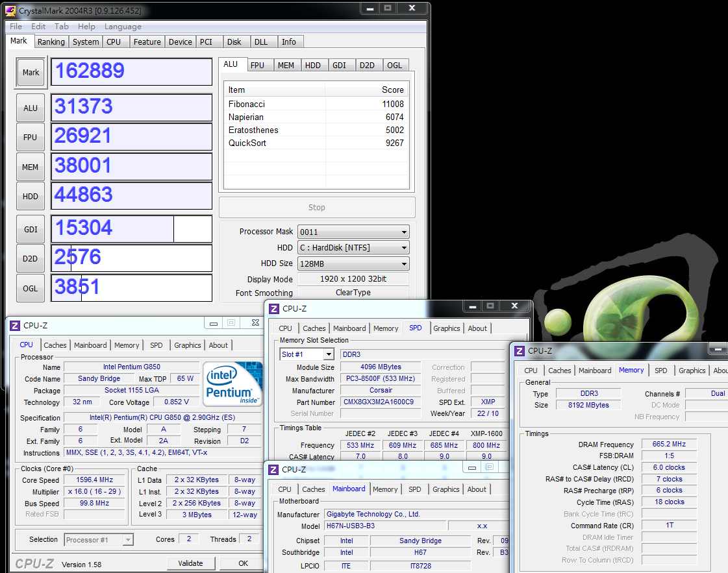This screenshot has width=728, height=573.
Task: Open SPD tab in CPU-Z Memory window
Action: [660, 371]
